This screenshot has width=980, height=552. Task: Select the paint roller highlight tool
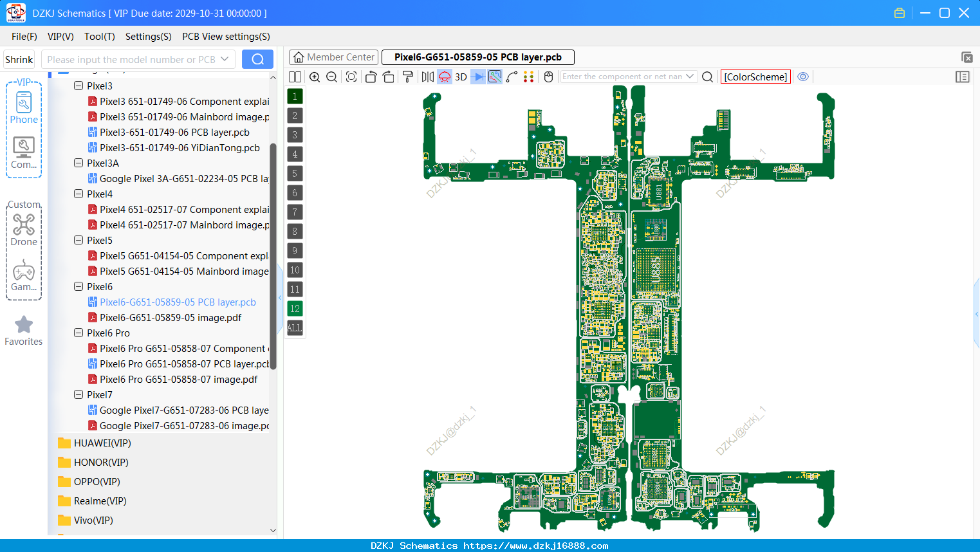point(408,77)
